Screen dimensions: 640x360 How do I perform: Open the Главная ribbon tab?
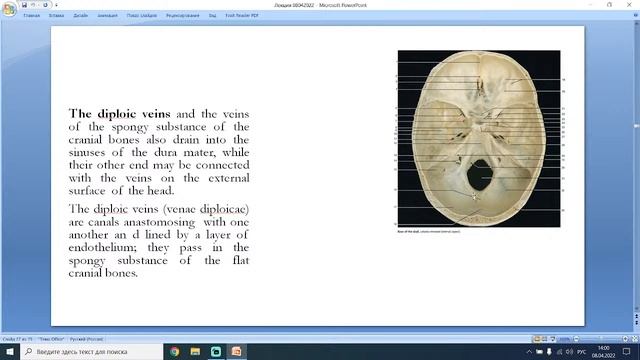(x=31, y=16)
